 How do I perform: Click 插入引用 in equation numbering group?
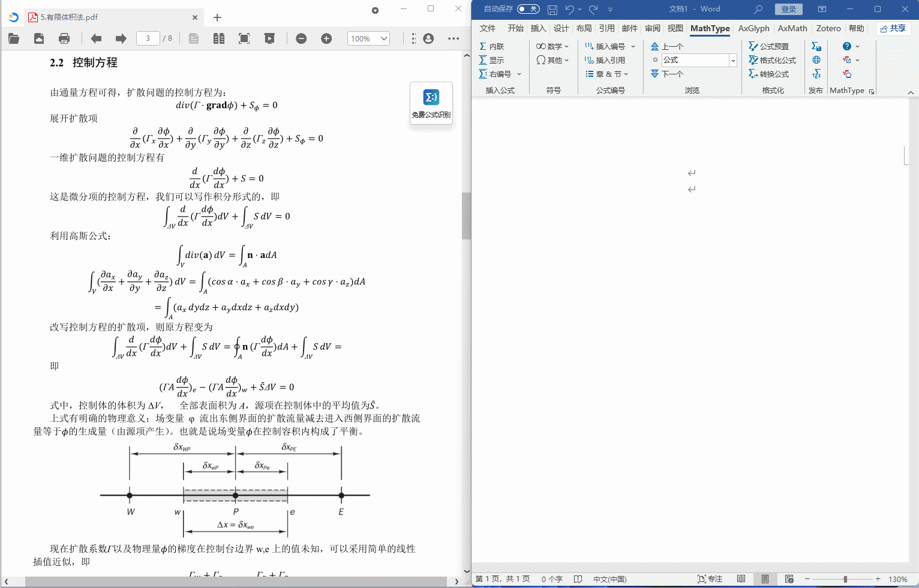605,60
